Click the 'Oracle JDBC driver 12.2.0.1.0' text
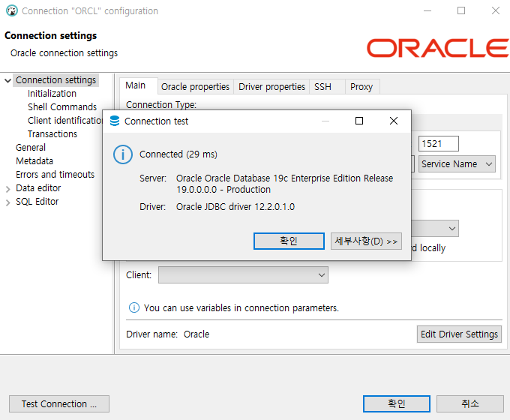This screenshot has height=420, width=510. pyautogui.click(x=235, y=207)
